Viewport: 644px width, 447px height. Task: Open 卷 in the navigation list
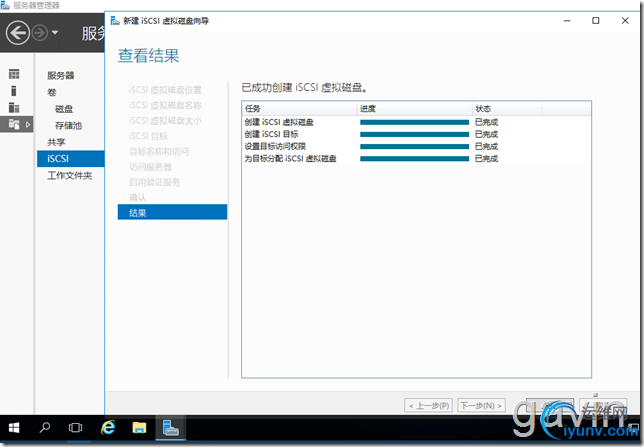coord(52,92)
